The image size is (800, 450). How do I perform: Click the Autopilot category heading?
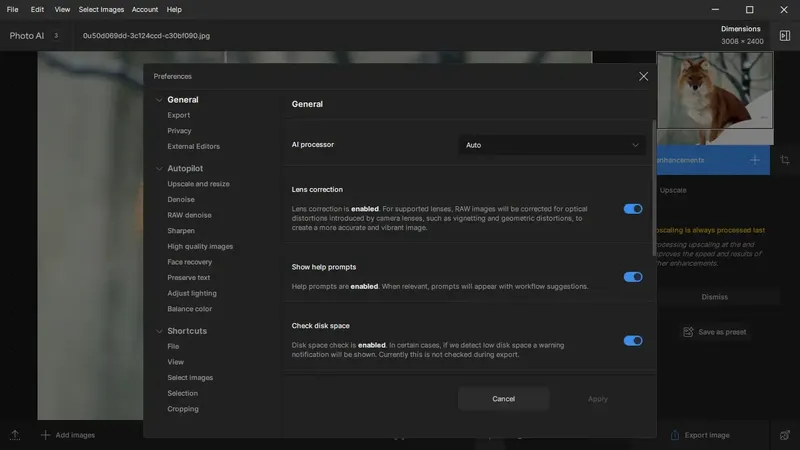coord(185,168)
